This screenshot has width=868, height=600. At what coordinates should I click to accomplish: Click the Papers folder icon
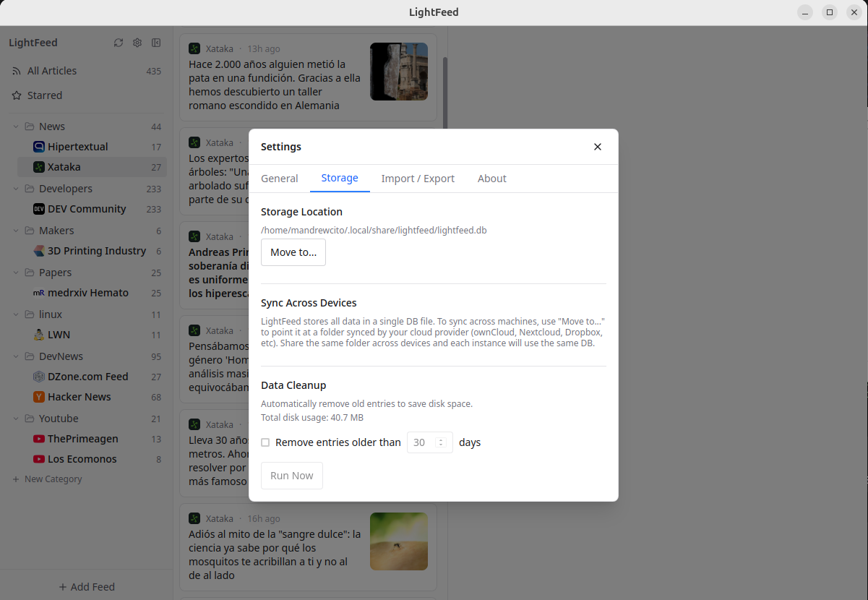click(30, 273)
